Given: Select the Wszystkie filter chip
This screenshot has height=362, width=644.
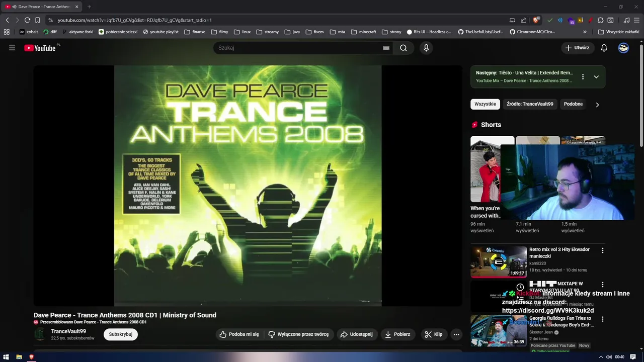Looking at the screenshot, I should coord(485,104).
